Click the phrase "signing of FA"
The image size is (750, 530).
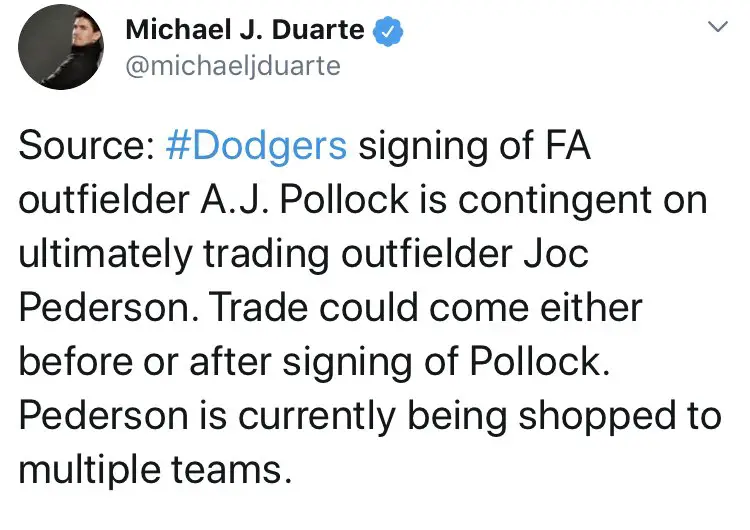pos(475,147)
